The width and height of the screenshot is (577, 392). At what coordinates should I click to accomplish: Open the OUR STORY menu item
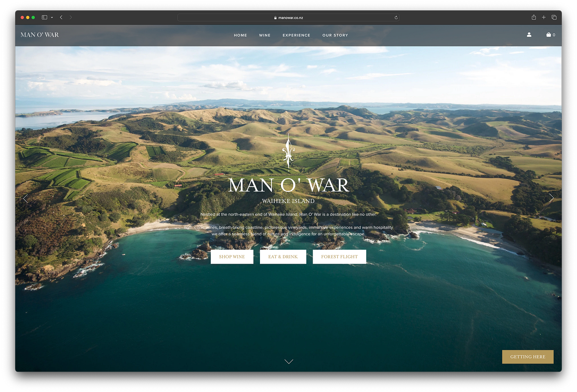pos(335,35)
